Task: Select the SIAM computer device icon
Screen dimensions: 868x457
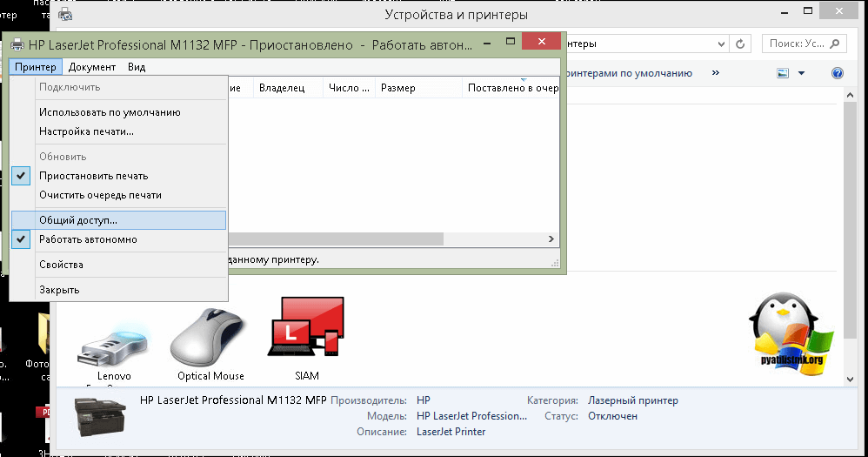Action: pyautogui.click(x=305, y=331)
